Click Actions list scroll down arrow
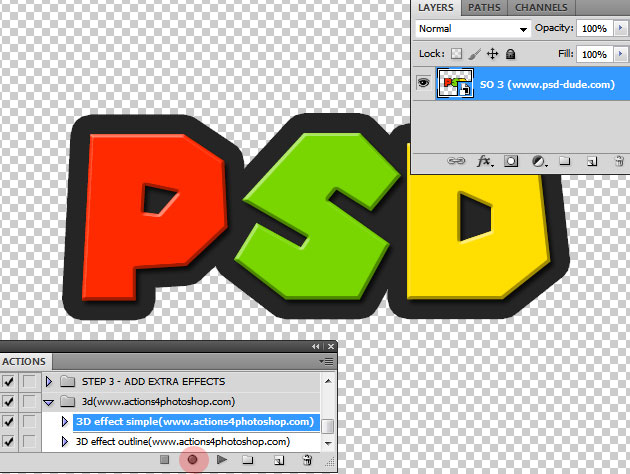This screenshot has width=630, height=474. [328, 443]
